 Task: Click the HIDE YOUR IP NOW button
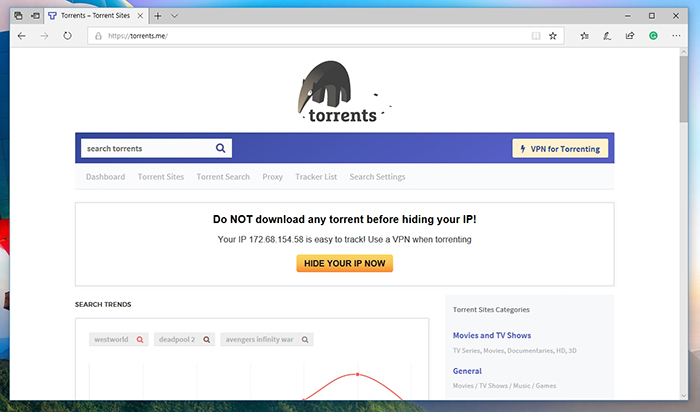[345, 263]
